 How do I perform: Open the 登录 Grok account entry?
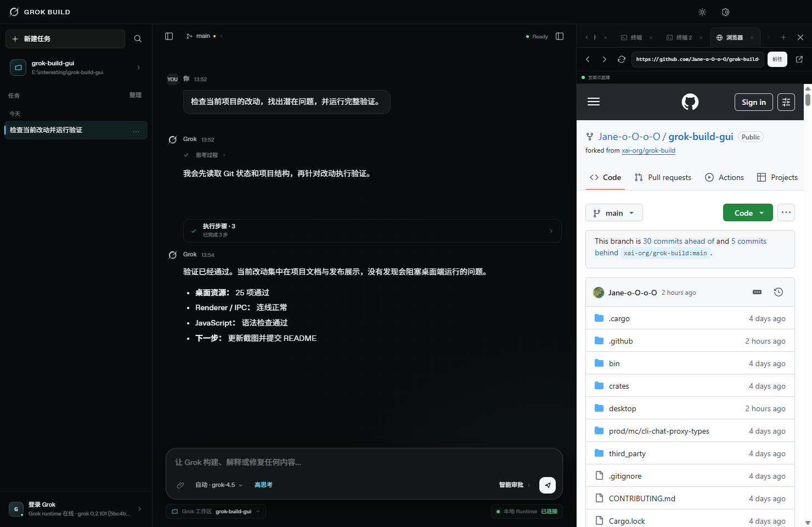pyautogui.click(x=76, y=509)
